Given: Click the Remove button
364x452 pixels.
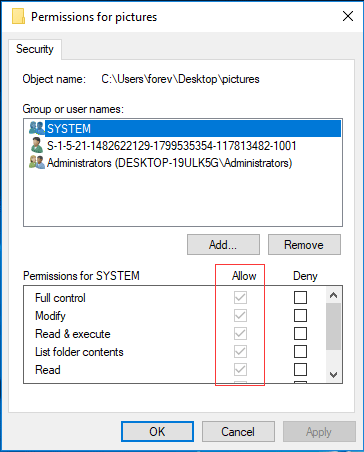Looking at the screenshot, I should 304,245.
